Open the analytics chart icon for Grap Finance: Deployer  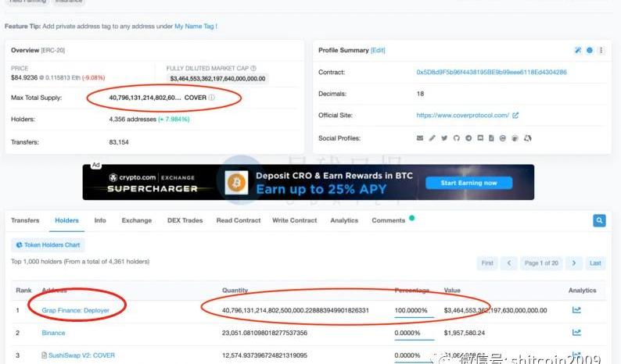[x=576, y=310]
